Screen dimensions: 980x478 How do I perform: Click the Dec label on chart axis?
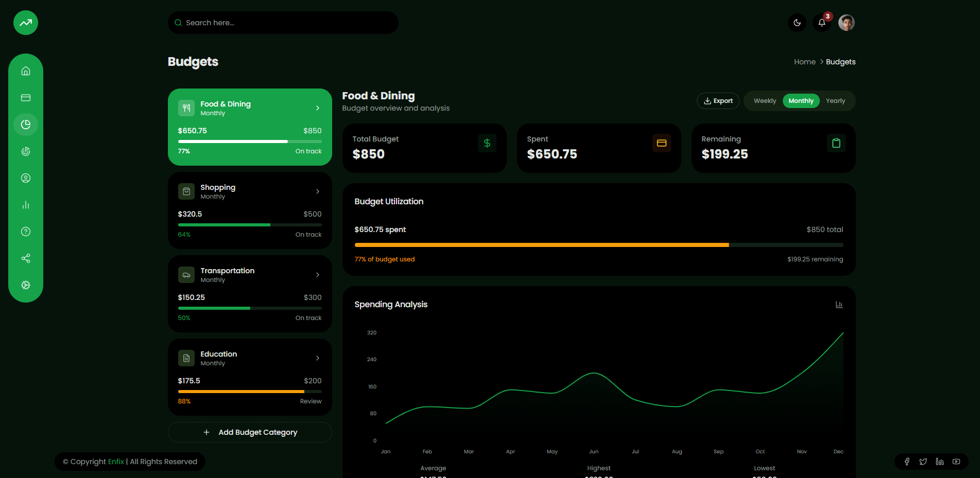[x=838, y=451]
